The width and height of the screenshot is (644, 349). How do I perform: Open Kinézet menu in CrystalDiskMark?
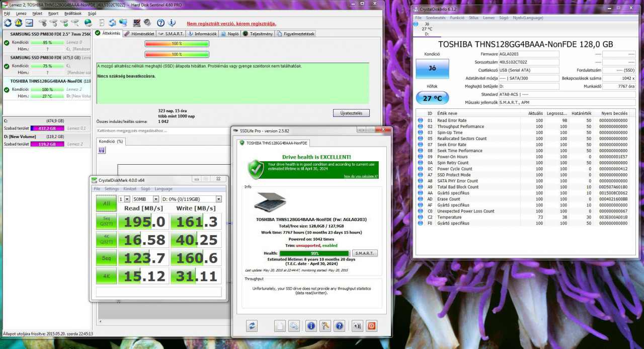coord(130,189)
